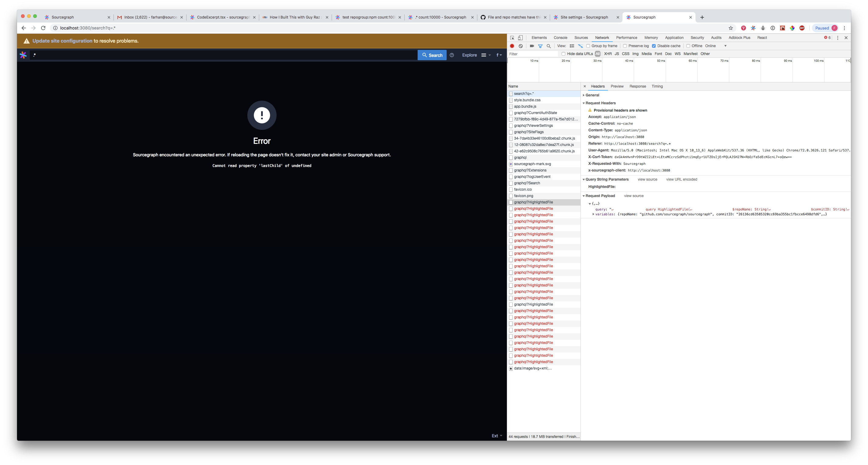Close the request details pane
The image size is (868, 465).
(x=585, y=86)
